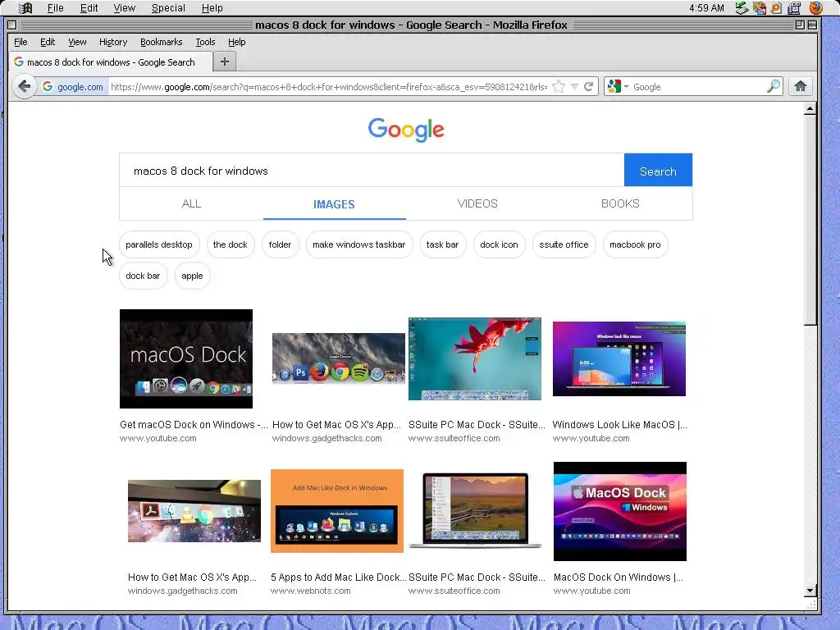Filter by dock icon chip
The width and height of the screenshot is (840, 630).
[x=500, y=244]
